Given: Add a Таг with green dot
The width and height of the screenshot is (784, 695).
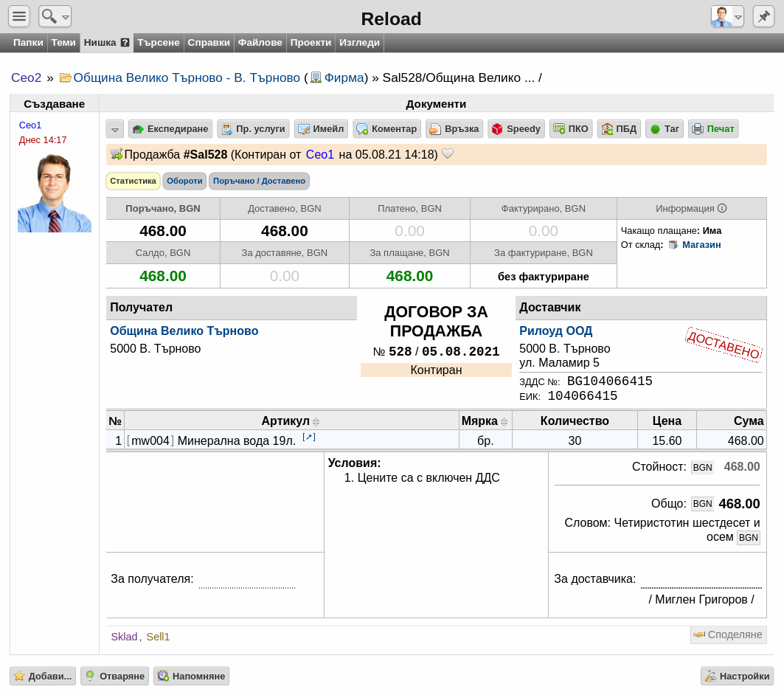Looking at the screenshot, I should coord(665,129).
